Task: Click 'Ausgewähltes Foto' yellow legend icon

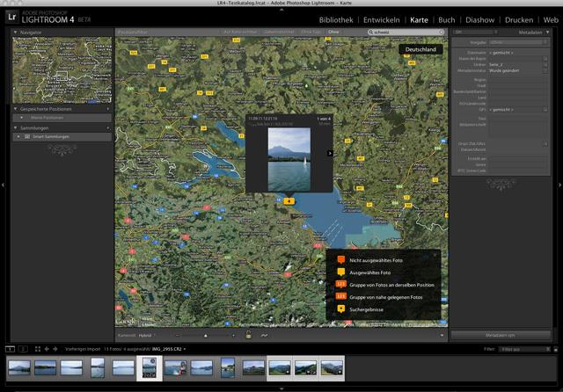Action: (x=341, y=272)
